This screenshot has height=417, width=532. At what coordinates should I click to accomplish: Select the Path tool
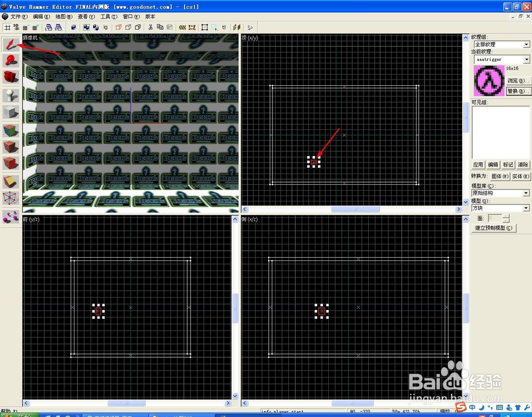pyautogui.click(x=11, y=217)
